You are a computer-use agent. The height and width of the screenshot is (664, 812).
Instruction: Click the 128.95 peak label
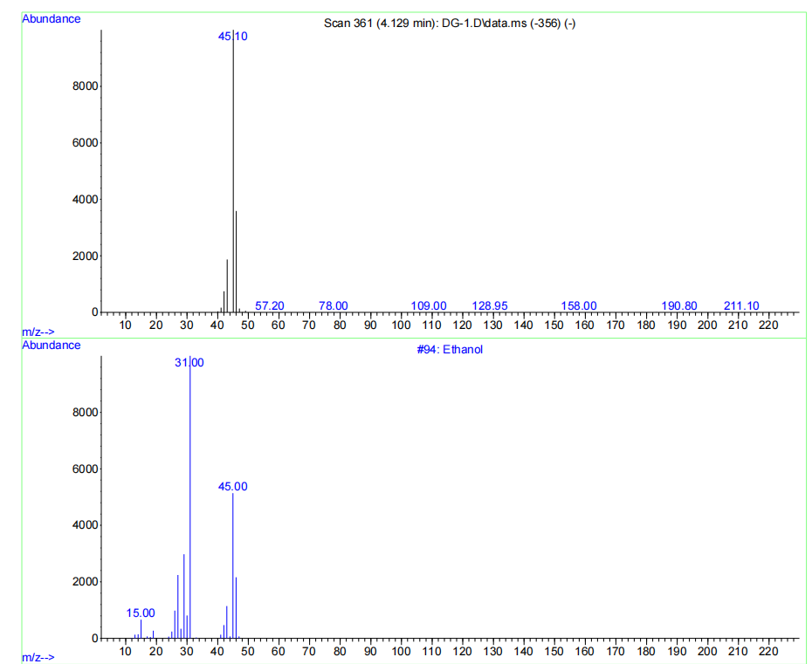coord(489,306)
